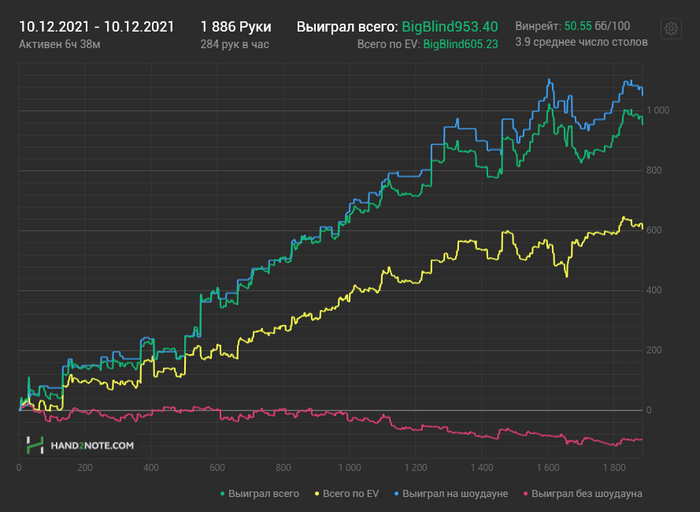Click the 'Выиграл всего:' label
Screen dimensions: 700x512
tap(347, 27)
